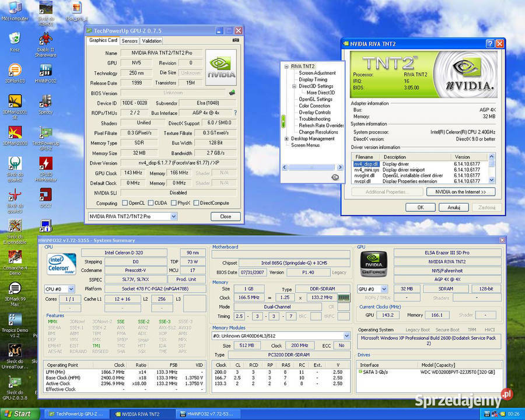The height and width of the screenshot is (420, 525).
Task: Launch Diablo II Shareware from the desktop
Action: (x=46, y=44)
